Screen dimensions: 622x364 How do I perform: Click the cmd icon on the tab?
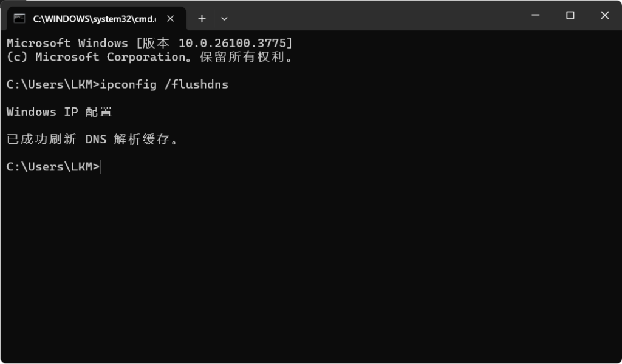click(x=19, y=18)
